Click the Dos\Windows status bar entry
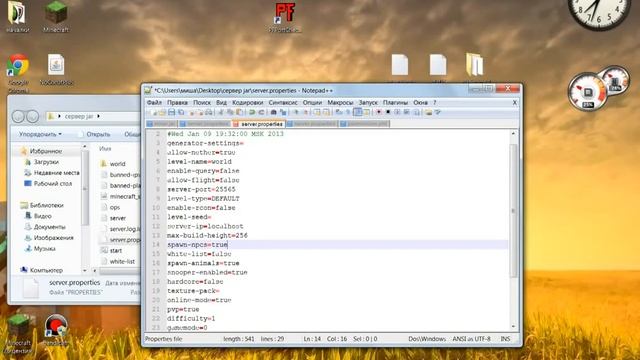 point(427,339)
